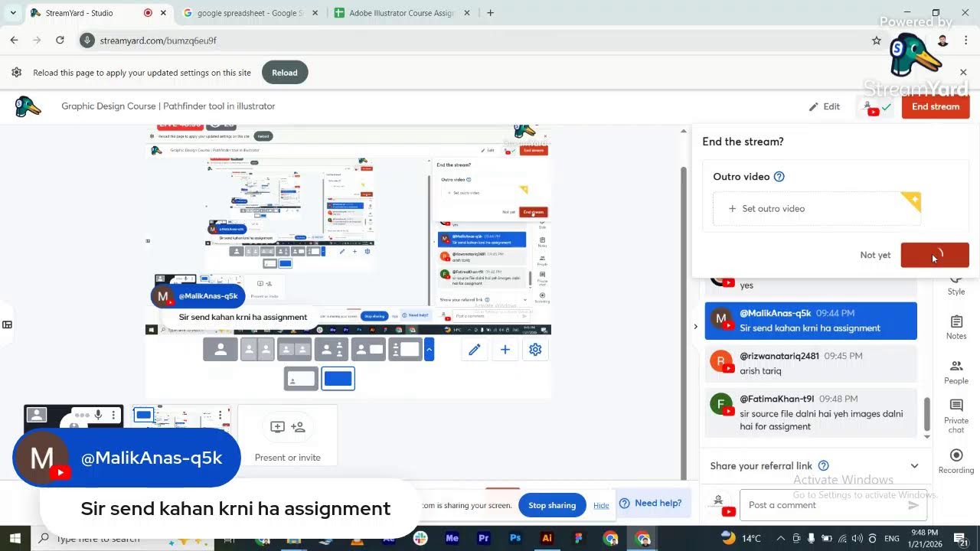Screen dimensions: 980x551
Task: Click the Edit broadcast pencil button
Action: pos(825,106)
